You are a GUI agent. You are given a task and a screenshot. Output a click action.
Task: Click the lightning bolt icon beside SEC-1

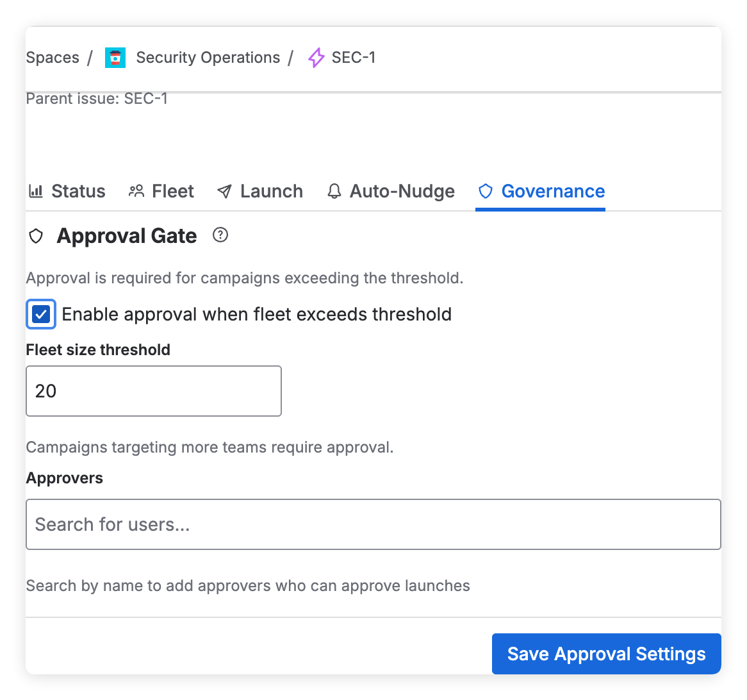pos(315,58)
